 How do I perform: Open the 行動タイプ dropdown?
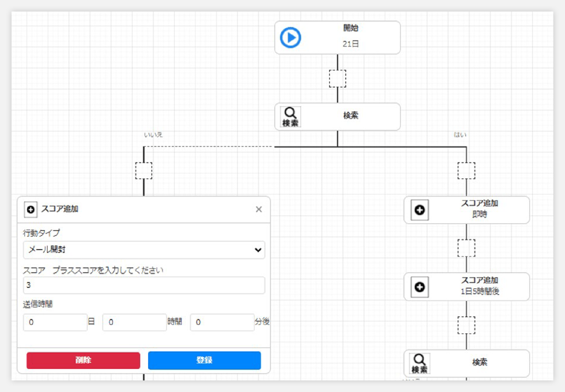point(144,250)
